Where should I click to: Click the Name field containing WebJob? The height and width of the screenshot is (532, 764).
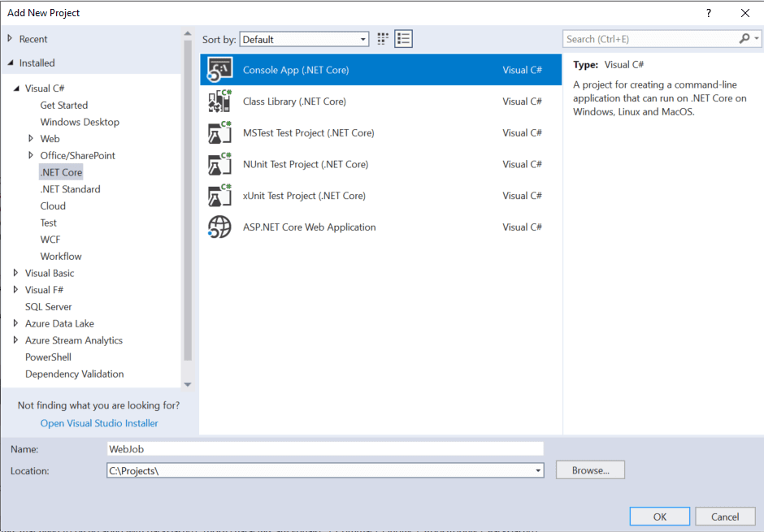click(325, 449)
